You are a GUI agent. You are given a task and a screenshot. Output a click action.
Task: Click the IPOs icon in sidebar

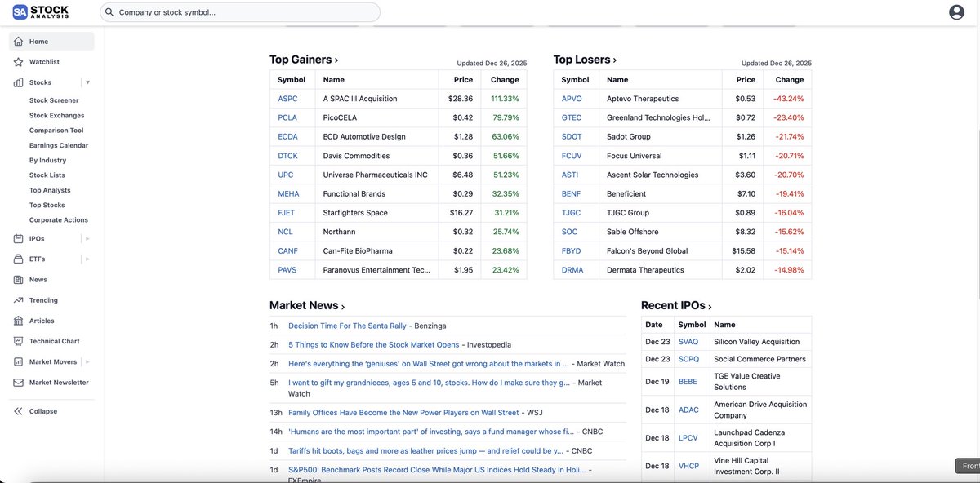pyautogui.click(x=19, y=238)
